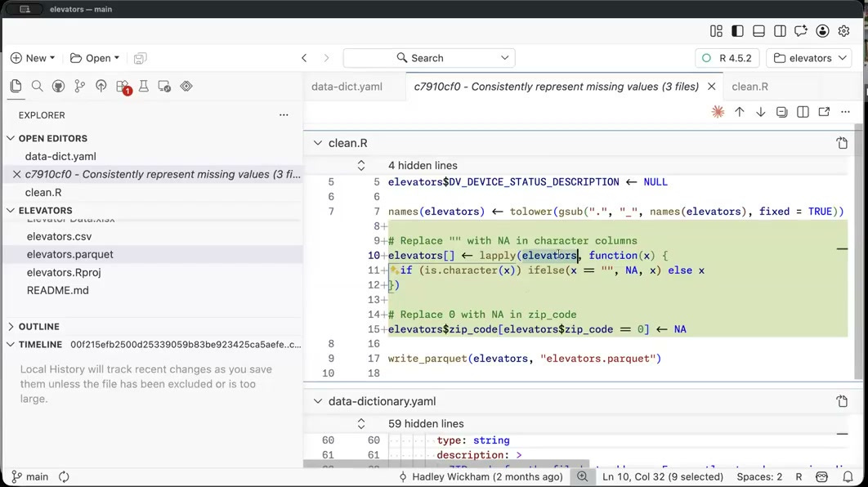Open Extensions icon with red badge
The image size is (868, 487).
tap(123, 87)
